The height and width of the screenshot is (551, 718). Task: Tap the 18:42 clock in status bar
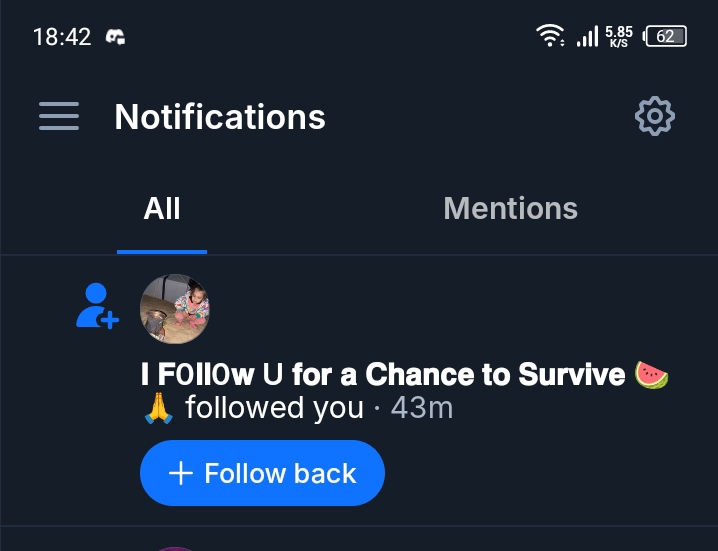tap(62, 37)
